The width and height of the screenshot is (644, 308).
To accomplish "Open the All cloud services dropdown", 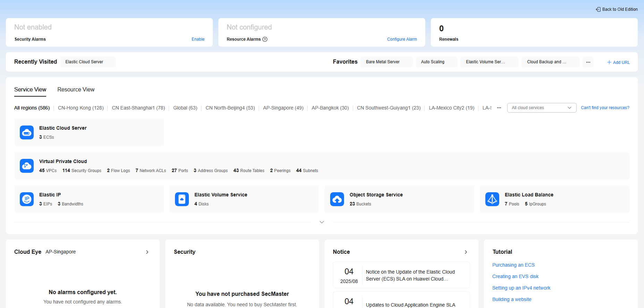I will pyautogui.click(x=542, y=108).
